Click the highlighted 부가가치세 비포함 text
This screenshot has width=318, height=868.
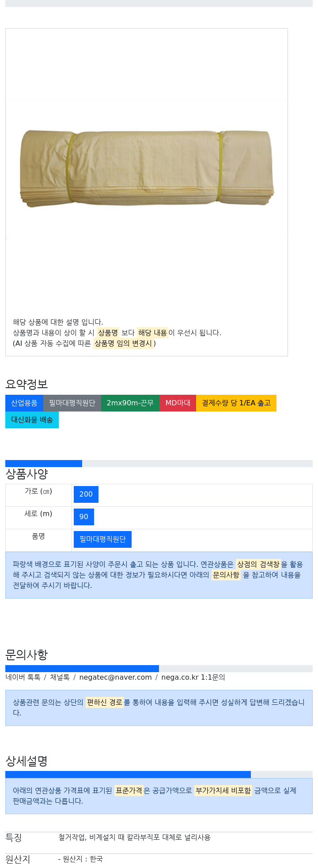pos(223,791)
